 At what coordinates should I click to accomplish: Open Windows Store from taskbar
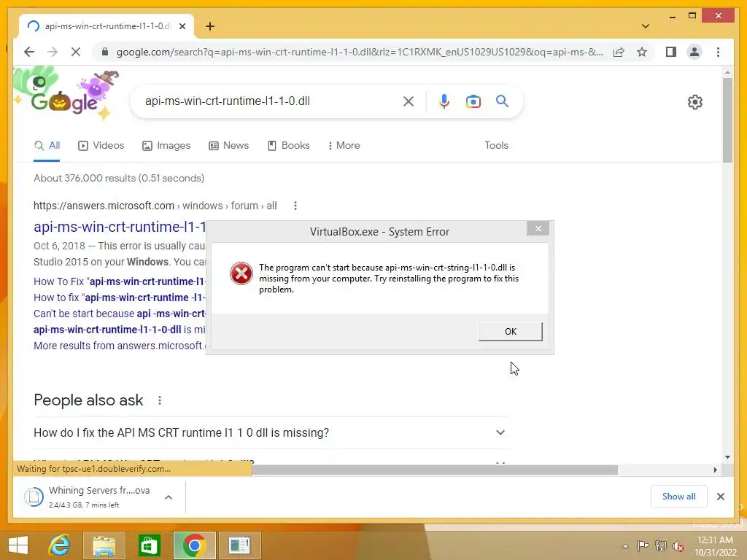coord(149,545)
